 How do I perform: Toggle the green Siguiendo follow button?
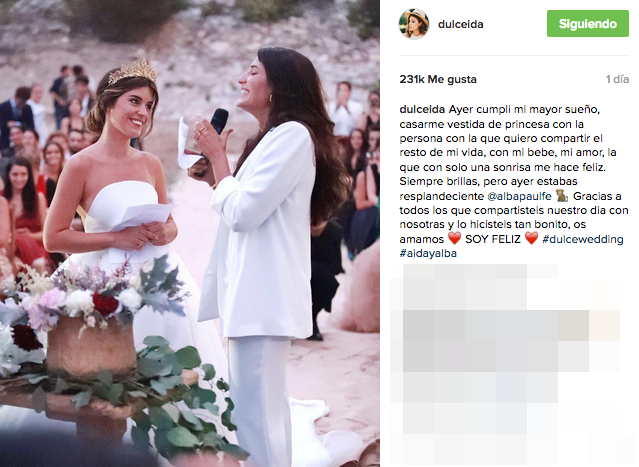(x=588, y=24)
